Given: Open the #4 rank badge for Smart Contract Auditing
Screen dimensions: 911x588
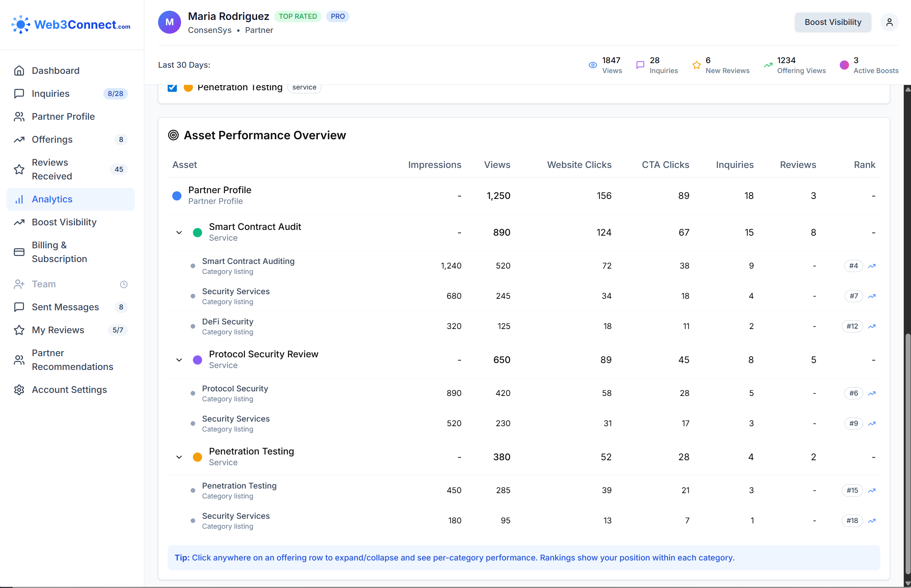Looking at the screenshot, I should point(853,265).
